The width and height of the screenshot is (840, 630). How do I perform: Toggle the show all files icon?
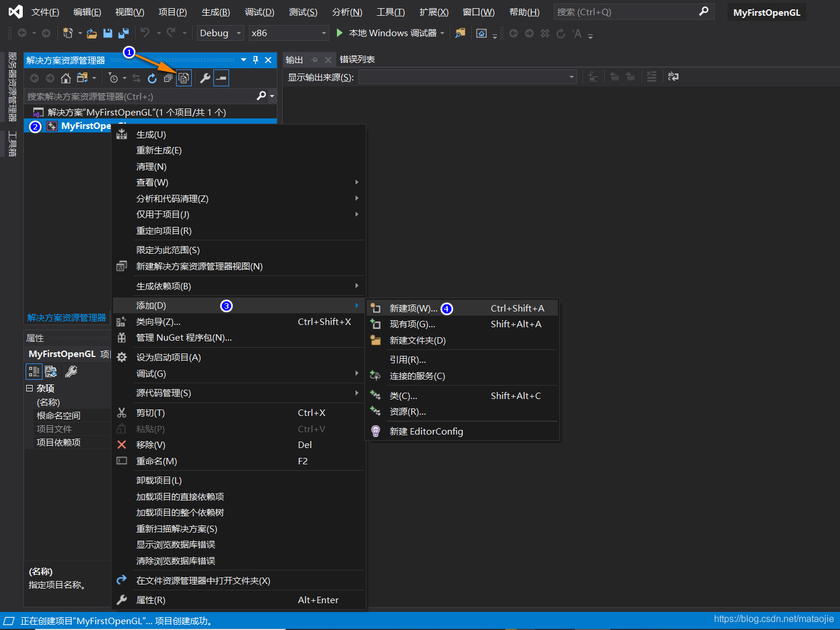tap(184, 78)
